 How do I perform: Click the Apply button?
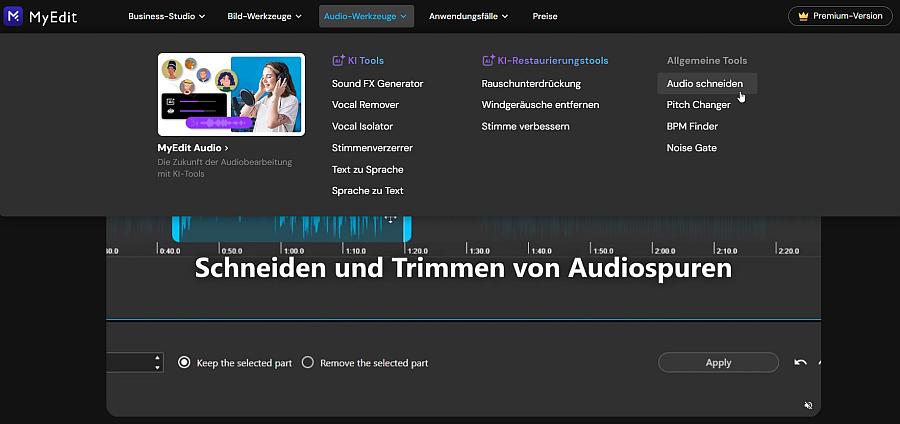point(718,363)
